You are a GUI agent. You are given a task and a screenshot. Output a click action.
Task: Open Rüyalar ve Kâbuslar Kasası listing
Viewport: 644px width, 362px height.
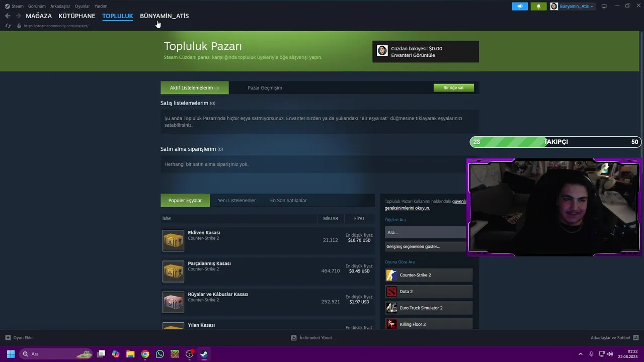pos(218,294)
